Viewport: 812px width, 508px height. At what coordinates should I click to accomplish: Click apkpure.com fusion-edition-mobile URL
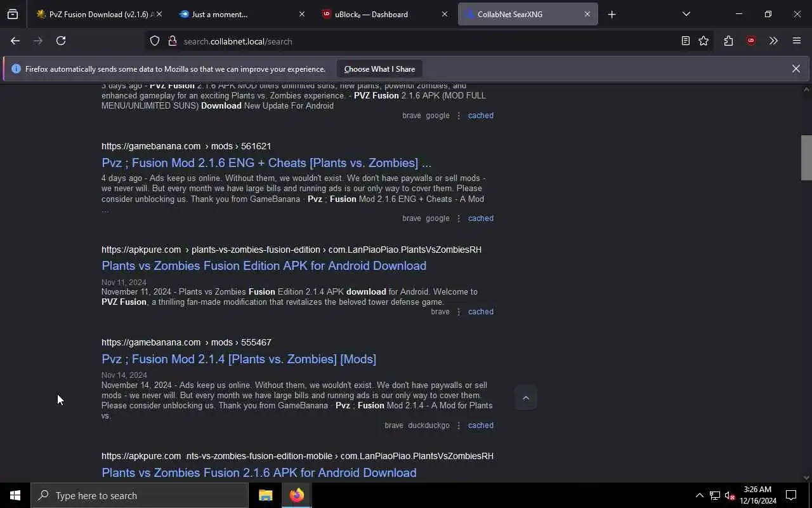click(298, 456)
